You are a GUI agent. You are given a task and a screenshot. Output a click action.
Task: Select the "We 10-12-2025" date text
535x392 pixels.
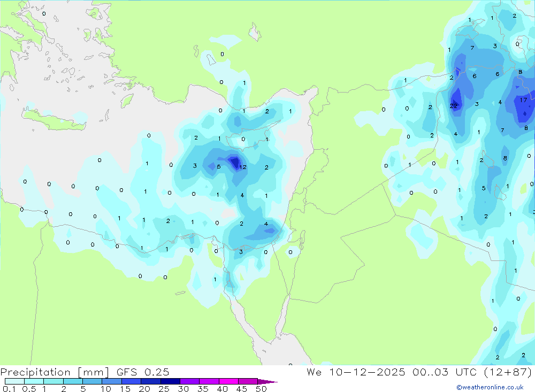(356, 372)
